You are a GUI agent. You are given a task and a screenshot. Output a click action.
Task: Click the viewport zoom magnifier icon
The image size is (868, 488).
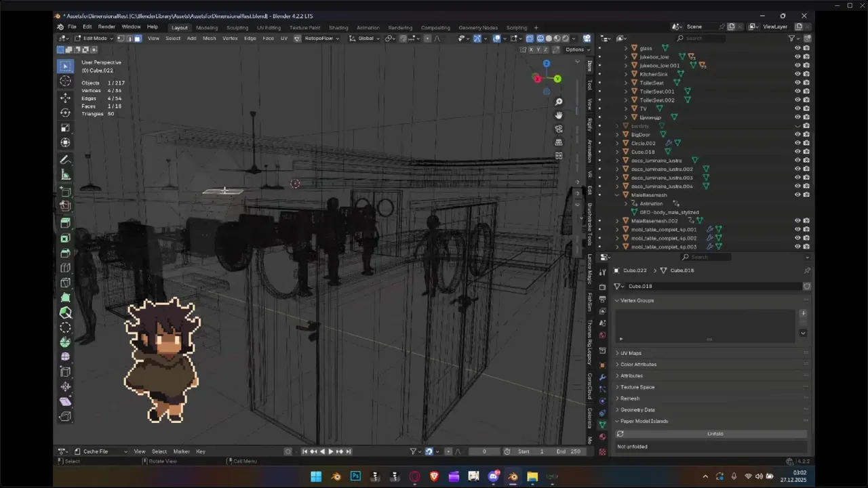click(x=559, y=102)
